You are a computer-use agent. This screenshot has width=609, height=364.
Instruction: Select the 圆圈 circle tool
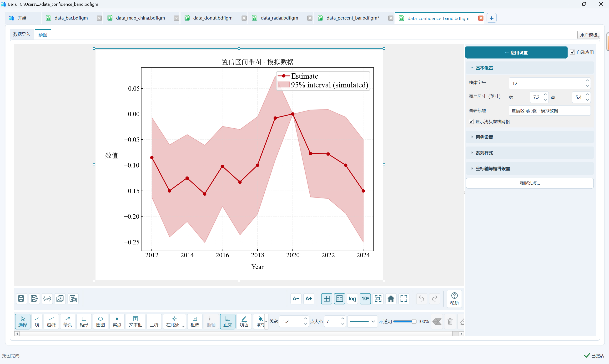(x=100, y=321)
